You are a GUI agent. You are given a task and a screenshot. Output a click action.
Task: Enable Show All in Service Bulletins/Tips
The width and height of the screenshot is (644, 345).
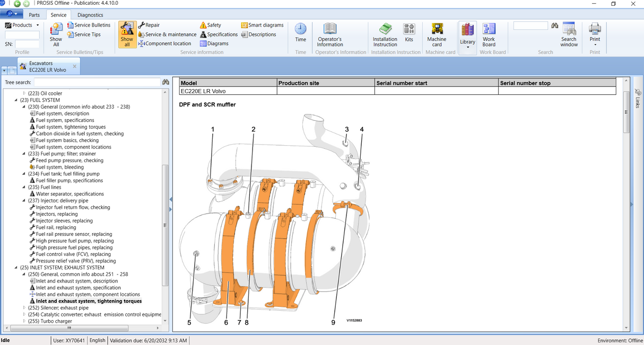click(56, 34)
